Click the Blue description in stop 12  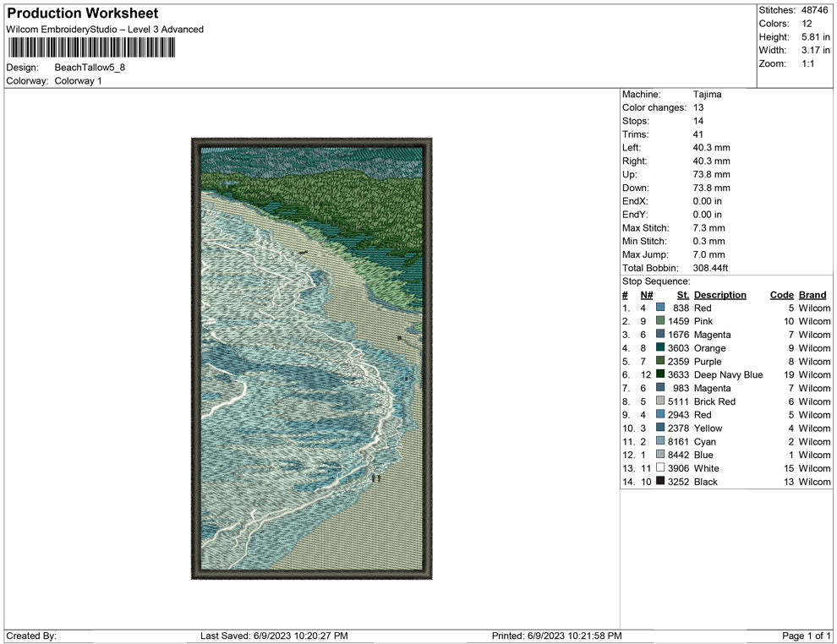coord(703,456)
